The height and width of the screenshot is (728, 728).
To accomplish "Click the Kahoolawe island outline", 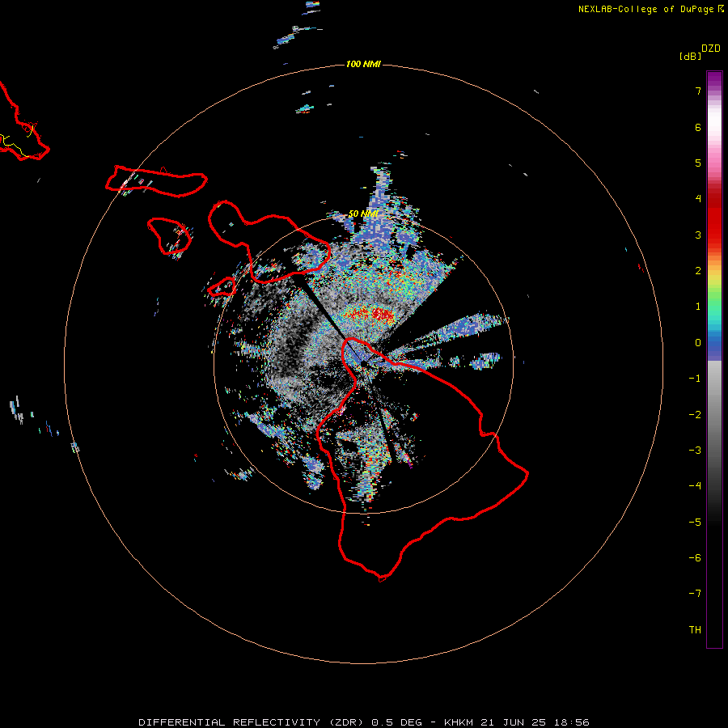I will (222, 287).
